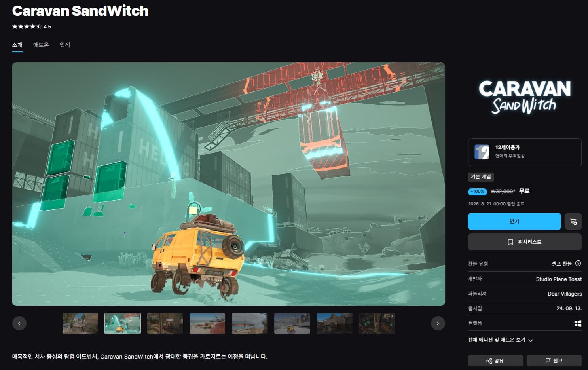The width and height of the screenshot is (588, 370).
Task: Click the 플랫폼 label
Action: coord(475,323)
